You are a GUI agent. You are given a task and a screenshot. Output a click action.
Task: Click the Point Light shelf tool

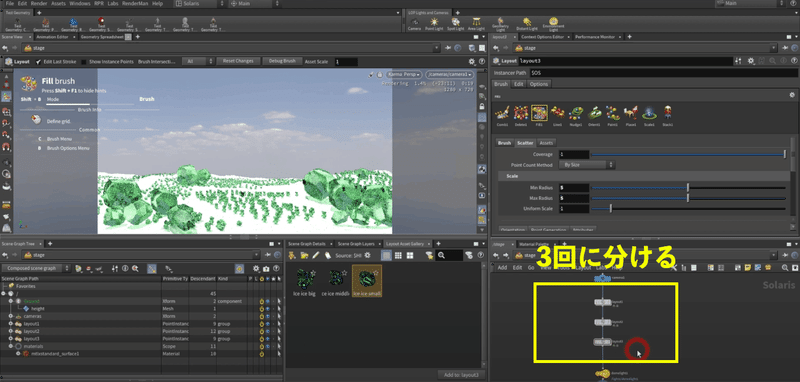pos(434,24)
